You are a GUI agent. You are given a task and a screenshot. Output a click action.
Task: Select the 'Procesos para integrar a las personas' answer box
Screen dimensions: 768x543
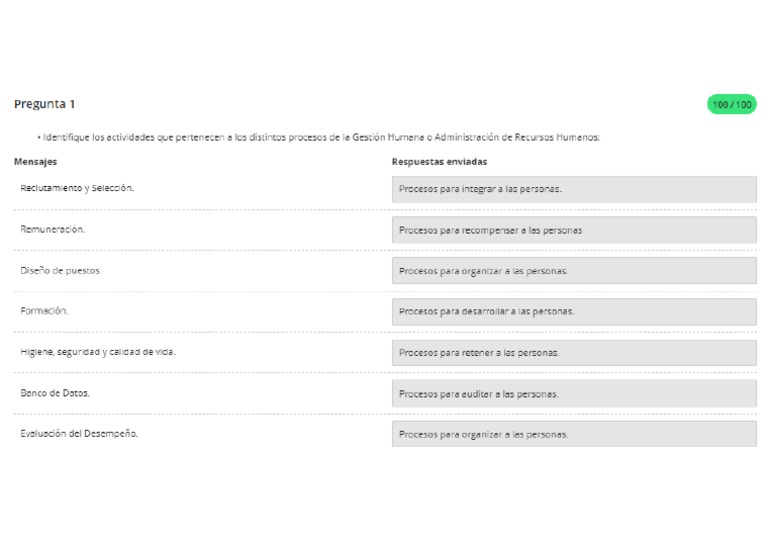[574, 189]
